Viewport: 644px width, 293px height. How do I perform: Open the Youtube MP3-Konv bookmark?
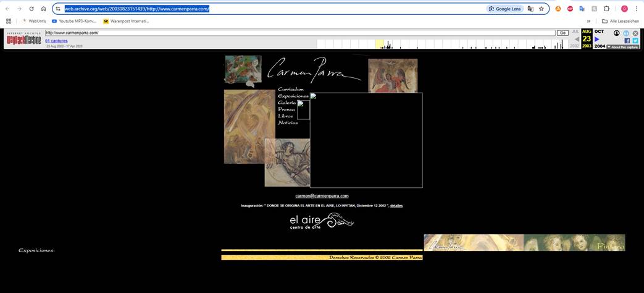pyautogui.click(x=74, y=21)
